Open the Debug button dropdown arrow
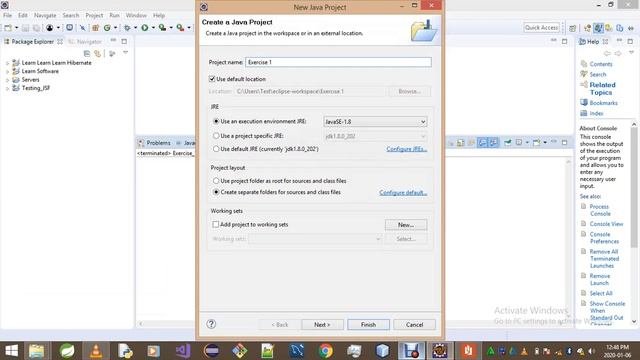The image size is (640, 360). click(136, 28)
